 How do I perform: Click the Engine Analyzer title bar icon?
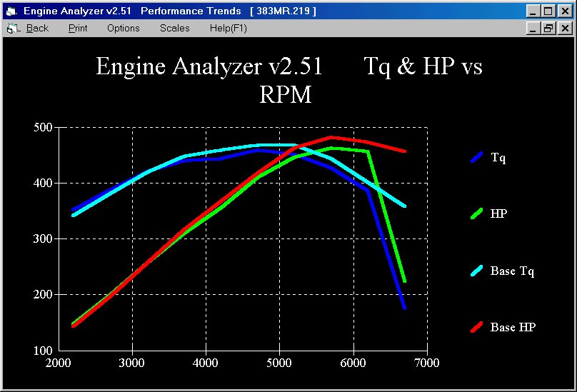pyautogui.click(x=11, y=11)
